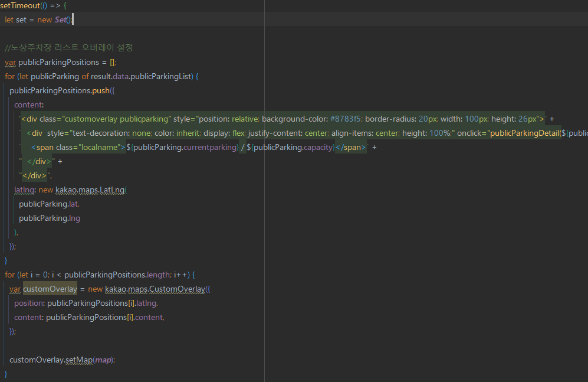The width and height of the screenshot is (588, 382).
Task: Click 'publicParking.lng' argument
Action: pos(50,218)
